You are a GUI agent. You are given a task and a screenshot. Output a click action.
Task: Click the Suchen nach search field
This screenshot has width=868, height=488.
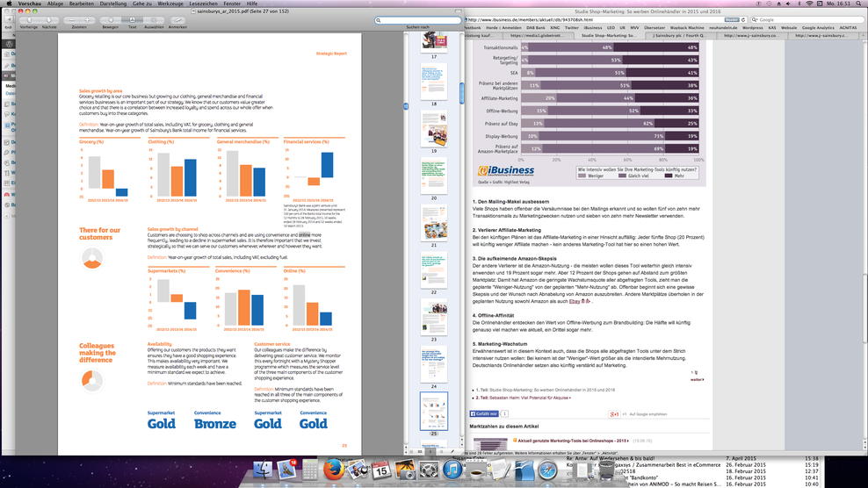tap(418, 20)
